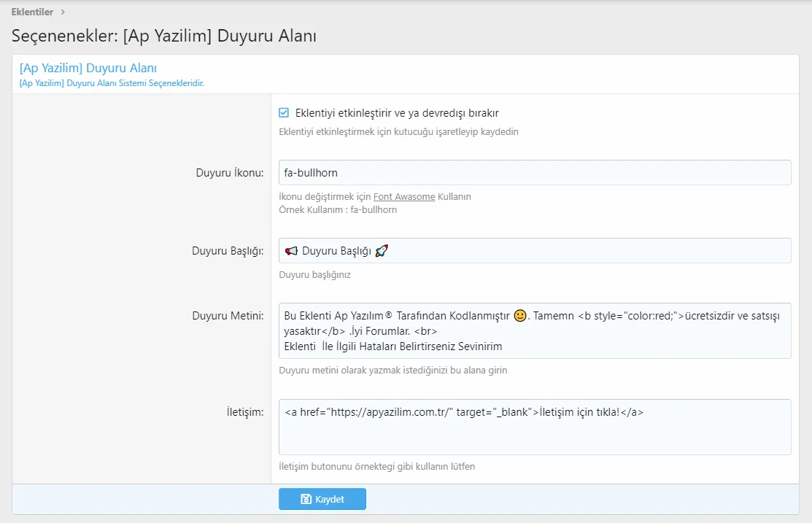
Task: Click the 'Seçenenekler: [Ap Yazilim] Duyuru Alanı' page title
Action: [164, 36]
